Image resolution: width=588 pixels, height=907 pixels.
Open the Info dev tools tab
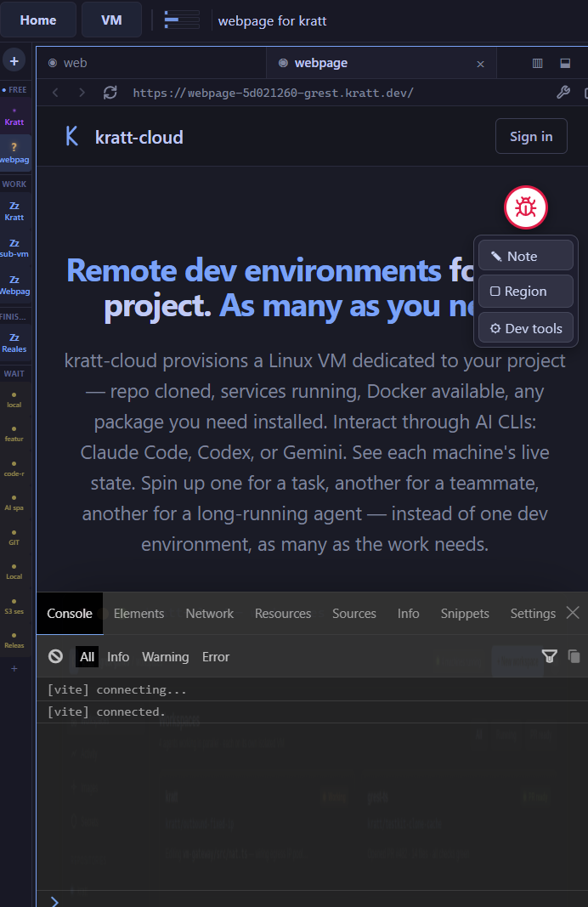click(x=408, y=613)
